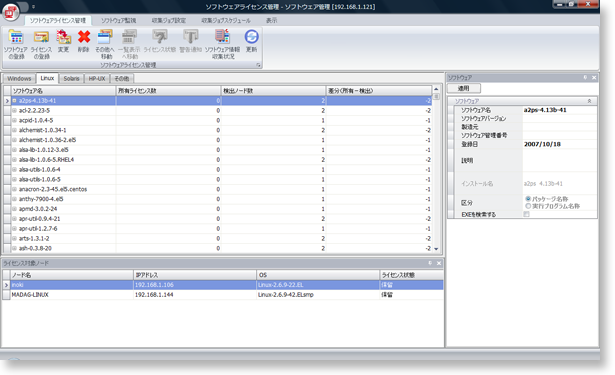Expand the anacron-2.3-45.el5.centos row
Viewport: 615px width, 375px height.
coord(14,189)
